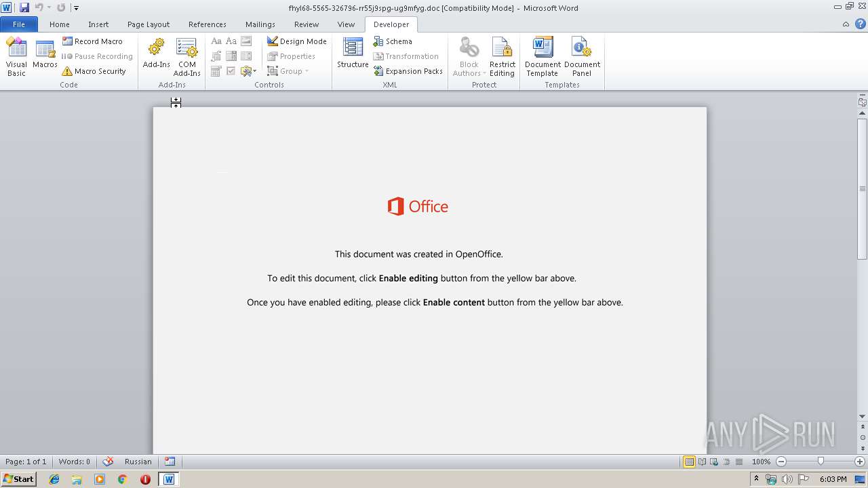Viewport: 868px width, 488px height.
Task: Click the Redo/Repeat icon
Action: click(61, 7)
